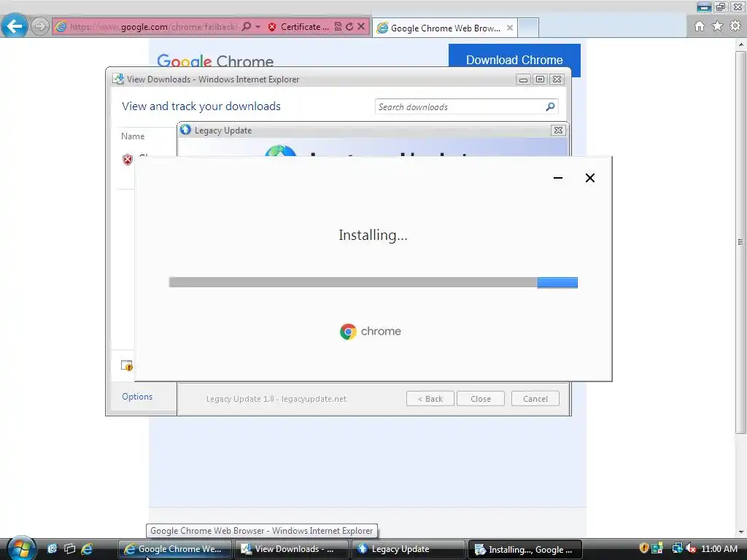The width and height of the screenshot is (747, 560).
Task: Click the Legacy Update 1.8 - legacyupdate.net text
Action: (x=276, y=399)
